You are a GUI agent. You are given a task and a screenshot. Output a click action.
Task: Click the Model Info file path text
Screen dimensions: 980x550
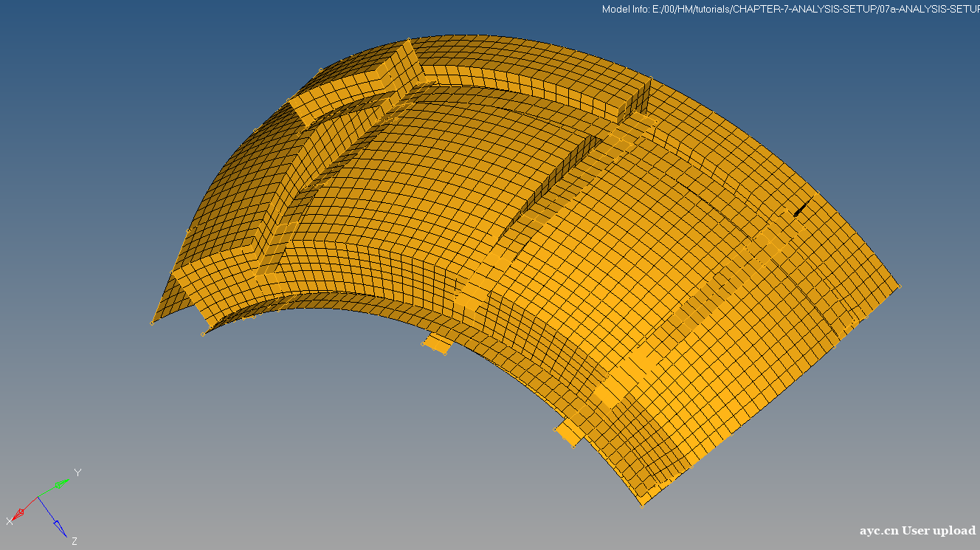(x=790, y=10)
